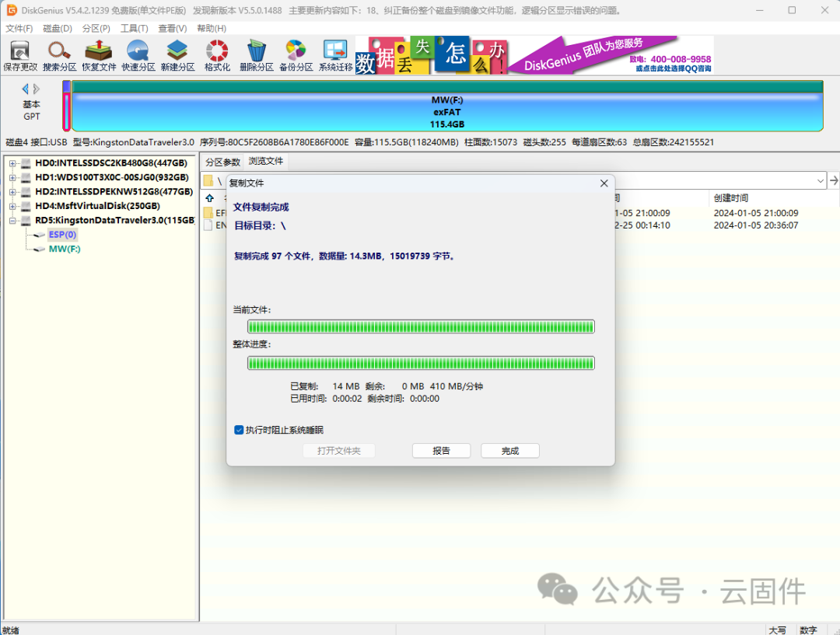
Task: Open the Search Partitions (搜索分区) tool
Action: [59, 56]
